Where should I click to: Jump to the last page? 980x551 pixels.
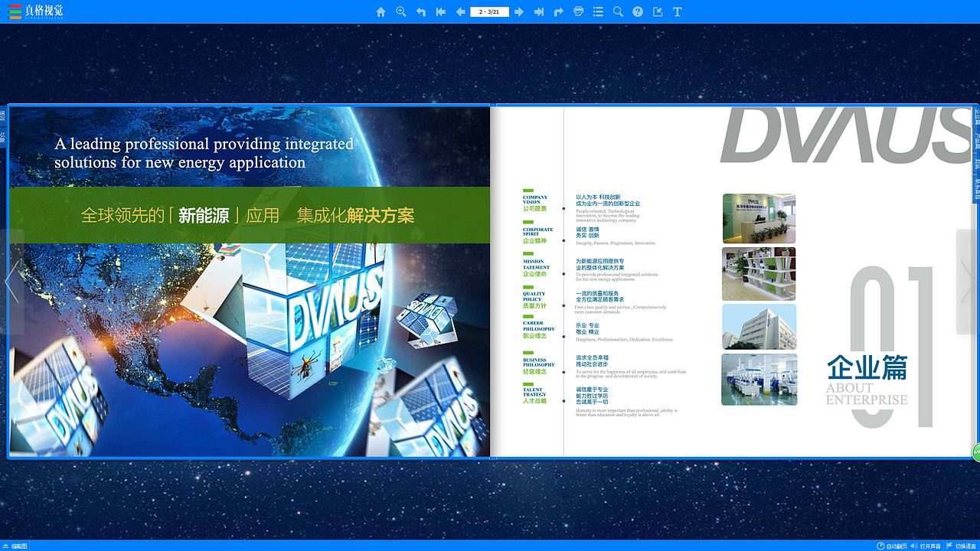(x=538, y=11)
